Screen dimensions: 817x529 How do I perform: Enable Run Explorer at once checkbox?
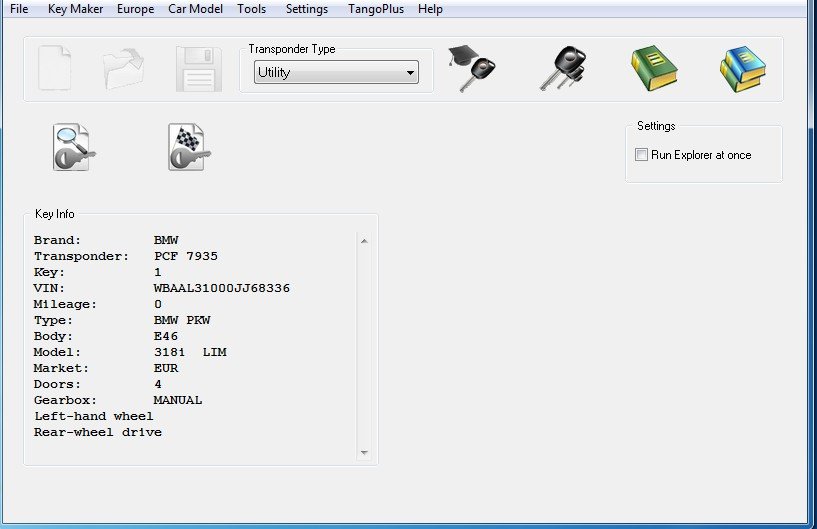(x=641, y=155)
